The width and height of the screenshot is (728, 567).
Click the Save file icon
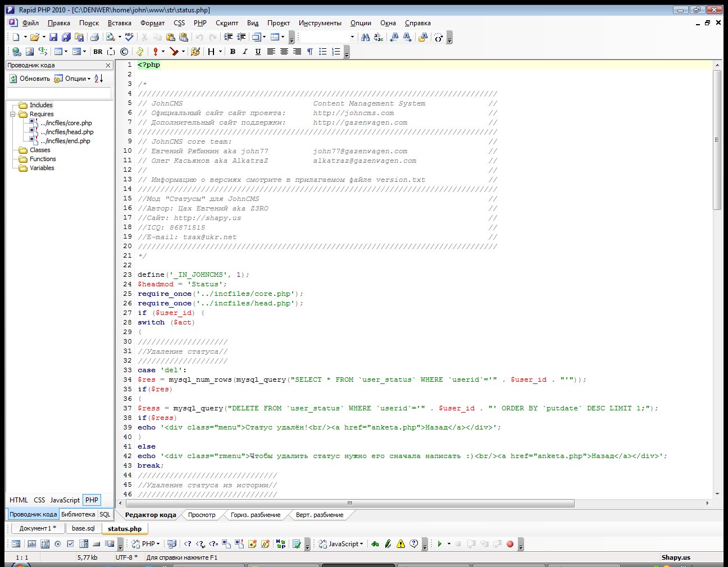[53, 37]
